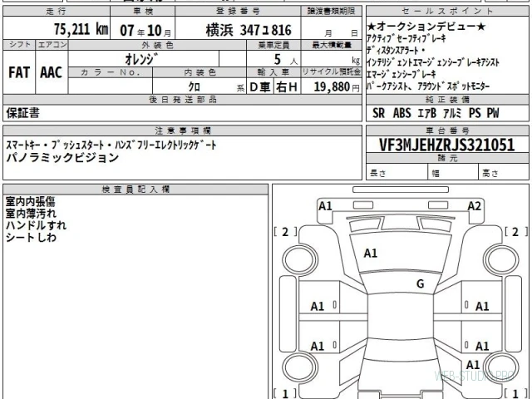Screen dimensions: 532x399
Task: Select the スマートキー・プッシュスタート note line
Action: pyautogui.click(x=111, y=145)
